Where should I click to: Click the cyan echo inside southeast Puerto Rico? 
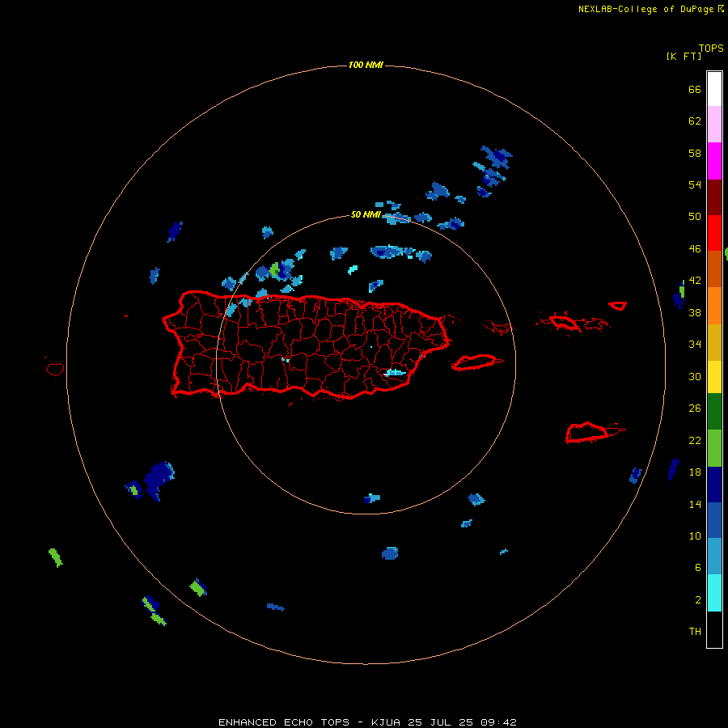[396, 372]
